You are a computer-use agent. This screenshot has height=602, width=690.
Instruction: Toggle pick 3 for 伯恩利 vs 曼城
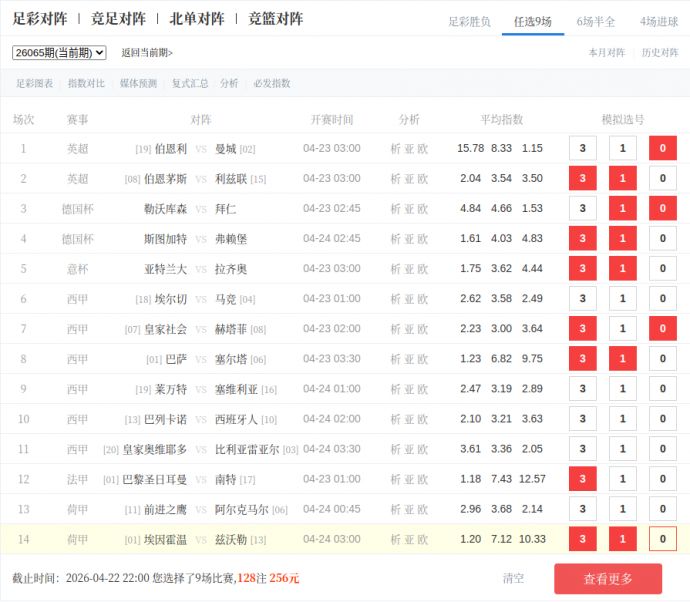click(582, 148)
